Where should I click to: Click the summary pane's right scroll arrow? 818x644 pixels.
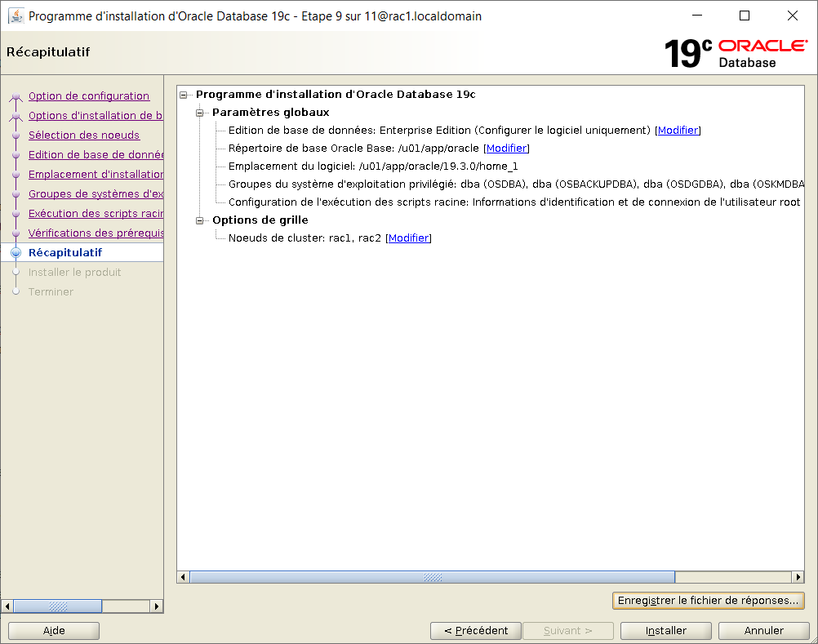tap(798, 577)
